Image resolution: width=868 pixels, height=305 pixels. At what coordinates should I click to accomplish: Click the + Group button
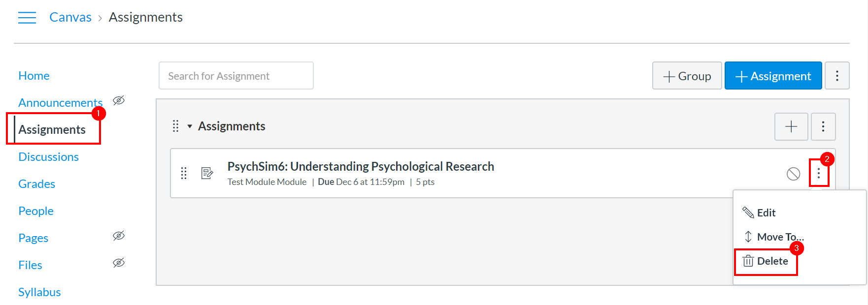click(x=687, y=75)
